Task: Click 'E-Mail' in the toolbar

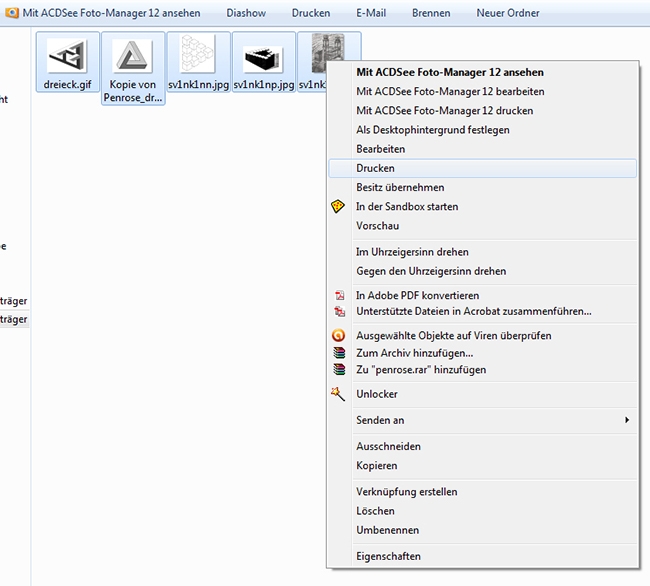Action: (x=371, y=13)
